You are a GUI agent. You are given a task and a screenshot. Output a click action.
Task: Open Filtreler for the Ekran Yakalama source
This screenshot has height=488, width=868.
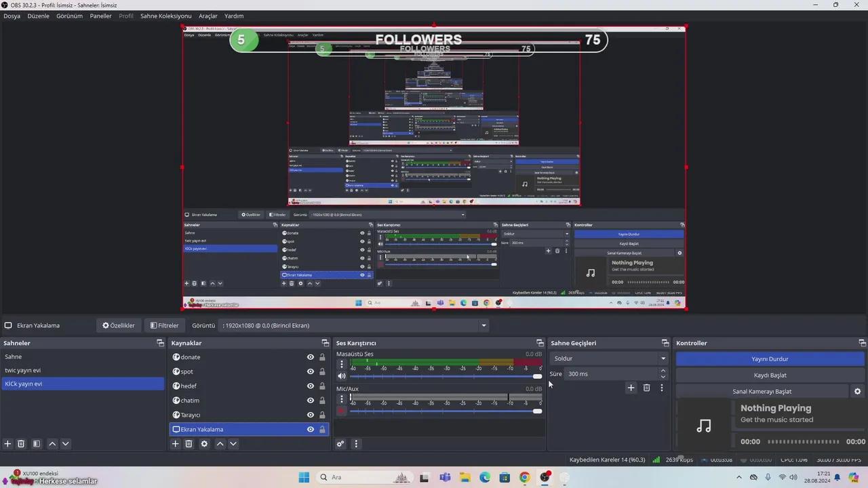(164, 325)
